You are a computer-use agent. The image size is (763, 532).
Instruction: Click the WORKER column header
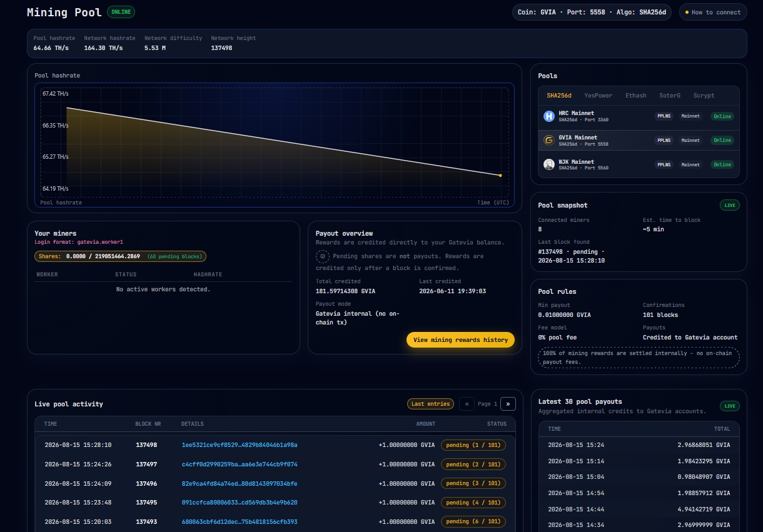coord(48,274)
